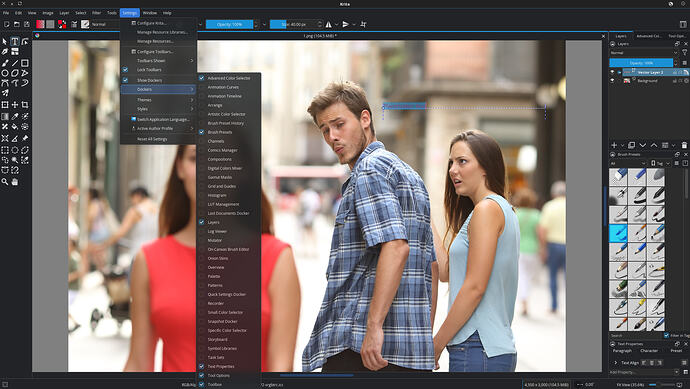Select the Text tool in the toolbox
Screen dimensions: 690x389
point(15,41)
